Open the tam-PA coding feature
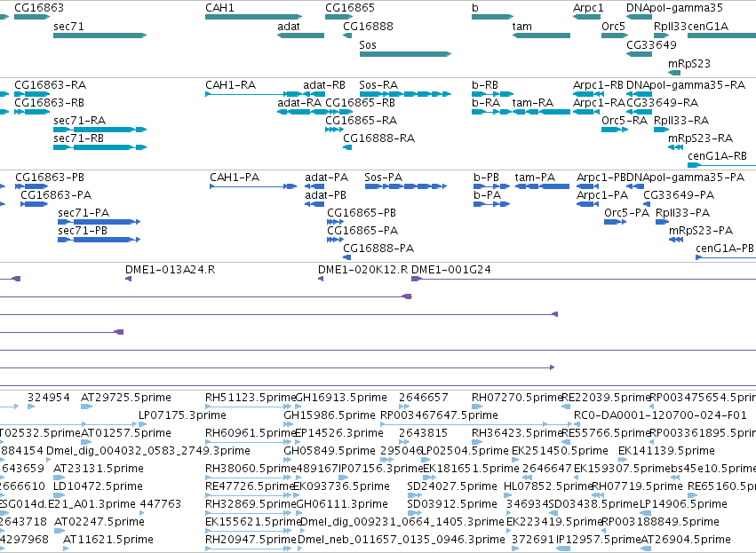The width and height of the screenshot is (756, 553). pyautogui.click(x=542, y=186)
